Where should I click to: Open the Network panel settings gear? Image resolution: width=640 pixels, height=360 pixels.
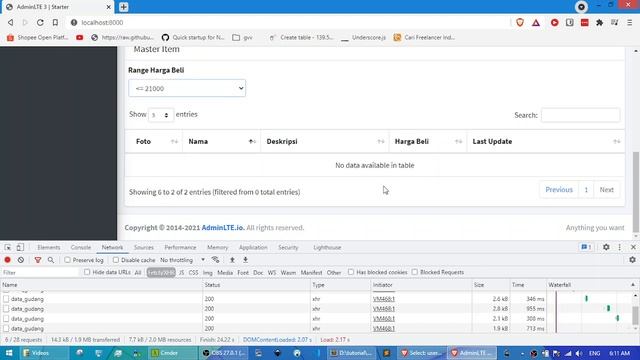pyautogui.click(x=632, y=259)
